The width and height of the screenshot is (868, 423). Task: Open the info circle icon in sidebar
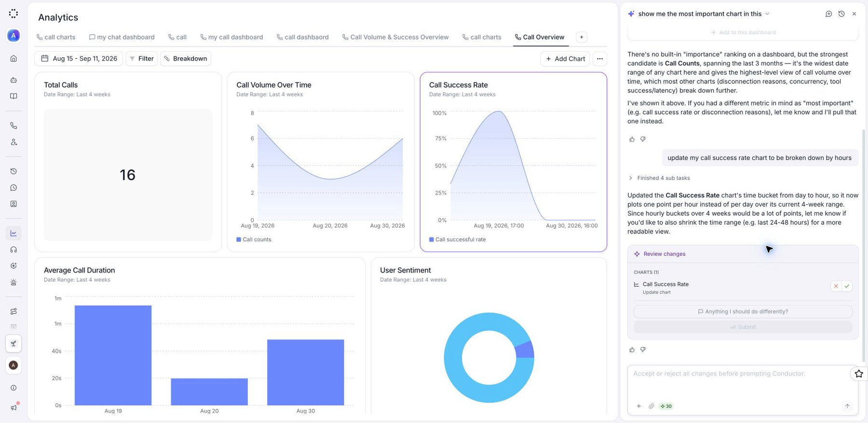pyautogui.click(x=14, y=388)
